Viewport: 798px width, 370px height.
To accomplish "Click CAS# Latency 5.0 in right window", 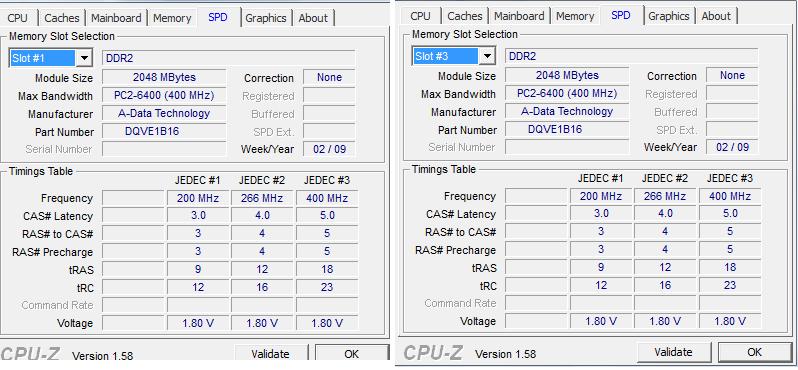I will click(x=730, y=213).
